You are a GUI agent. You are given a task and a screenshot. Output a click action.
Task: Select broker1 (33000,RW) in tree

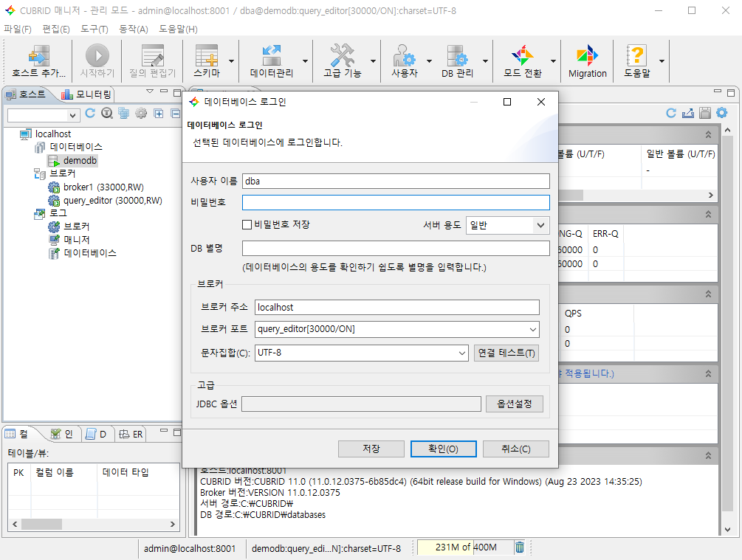(103, 187)
